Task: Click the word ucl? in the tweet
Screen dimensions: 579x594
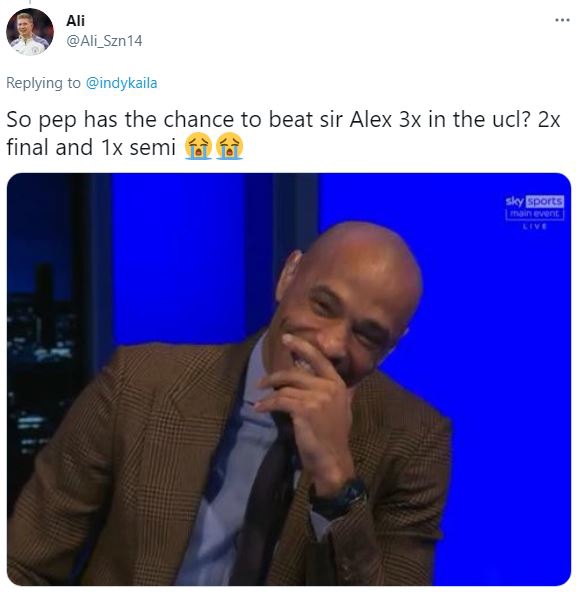Action: pyautogui.click(x=502, y=119)
